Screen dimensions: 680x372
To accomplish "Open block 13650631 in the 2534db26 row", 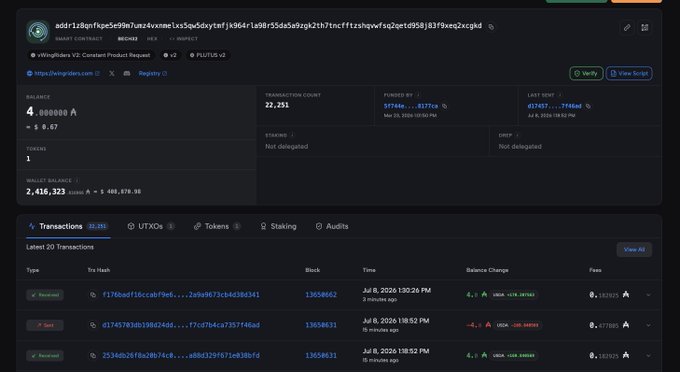I will pos(321,356).
